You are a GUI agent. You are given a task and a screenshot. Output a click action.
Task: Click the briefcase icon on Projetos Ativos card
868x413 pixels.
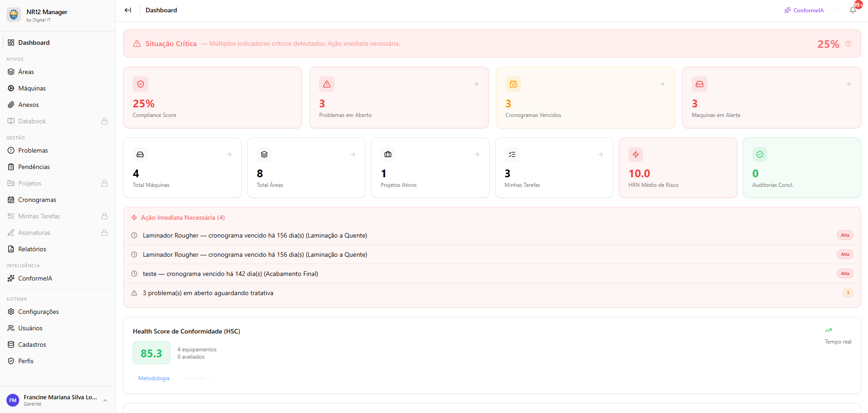click(x=388, y=154)
